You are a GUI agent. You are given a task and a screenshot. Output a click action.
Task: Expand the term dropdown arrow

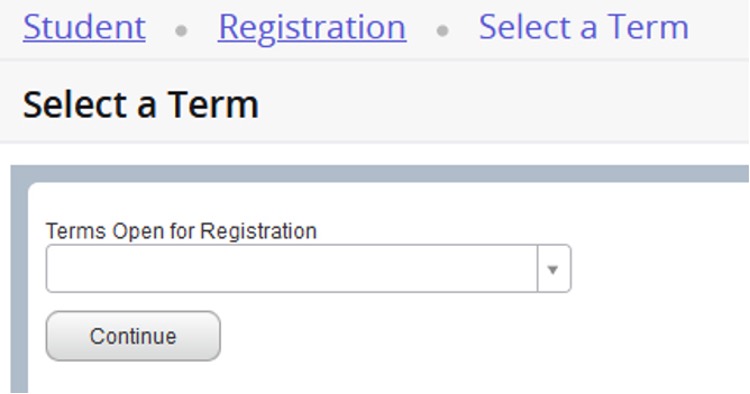click(x=553, y=269)
